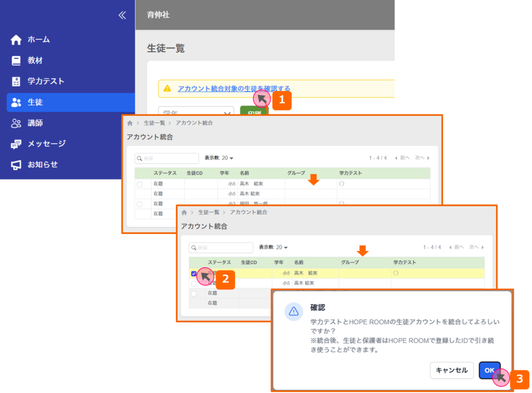Uncheck the checked box in highlighted yellow row
The height and width of the screenshot is (393, 532).
(194, 273)
